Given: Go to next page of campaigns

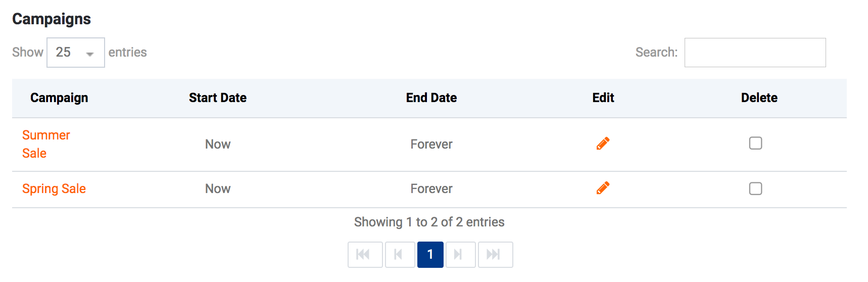Looking at the screenshot, I should click(x=460, y=254).
